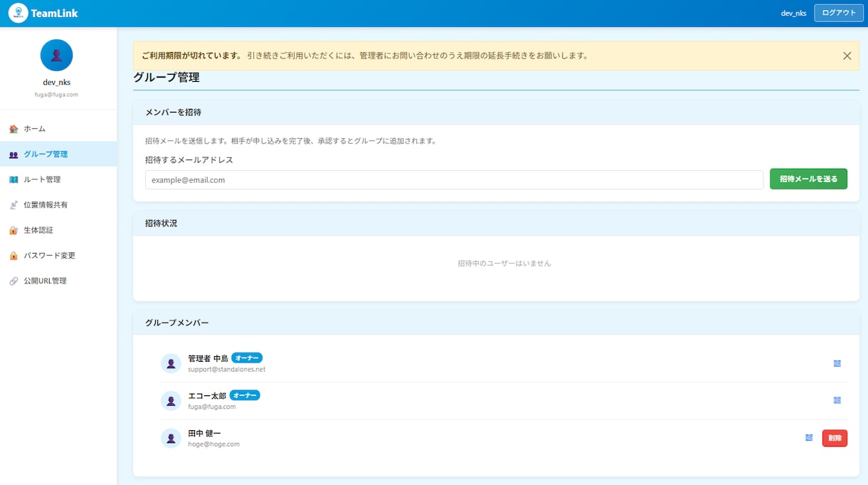
Task: Click the map icon beside ルート管理
Action: [x=14, y=179]
